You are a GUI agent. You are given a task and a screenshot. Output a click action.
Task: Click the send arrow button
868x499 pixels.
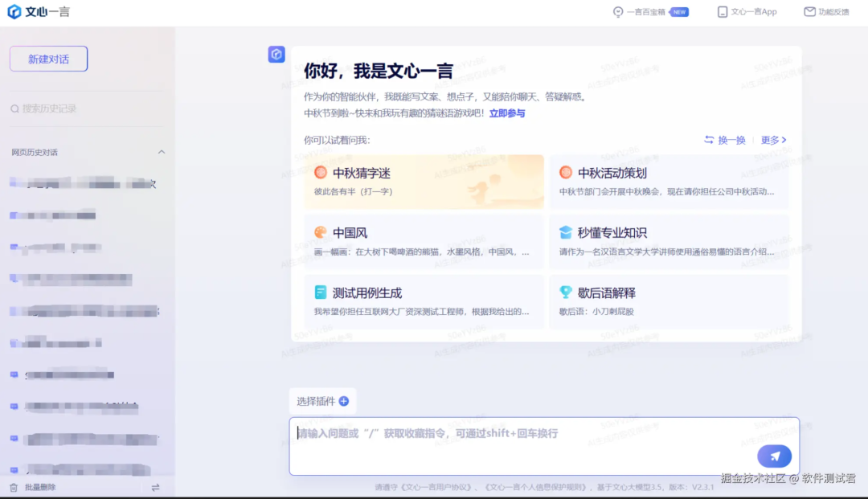(775, 456)
